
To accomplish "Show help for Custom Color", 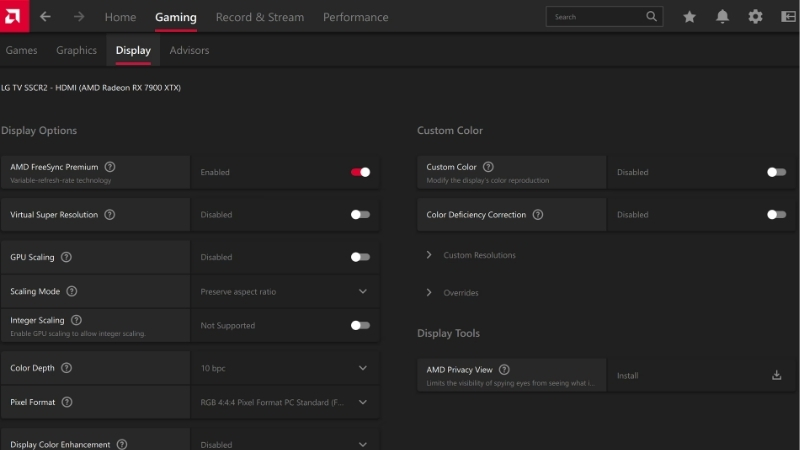I will click(488, 167).
